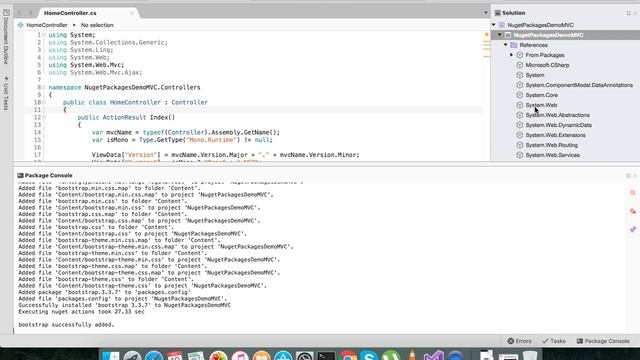Click the 'Successfully installed bootstrap 3.3.7' line
640x360 pixels.
(x=124, y=305)
